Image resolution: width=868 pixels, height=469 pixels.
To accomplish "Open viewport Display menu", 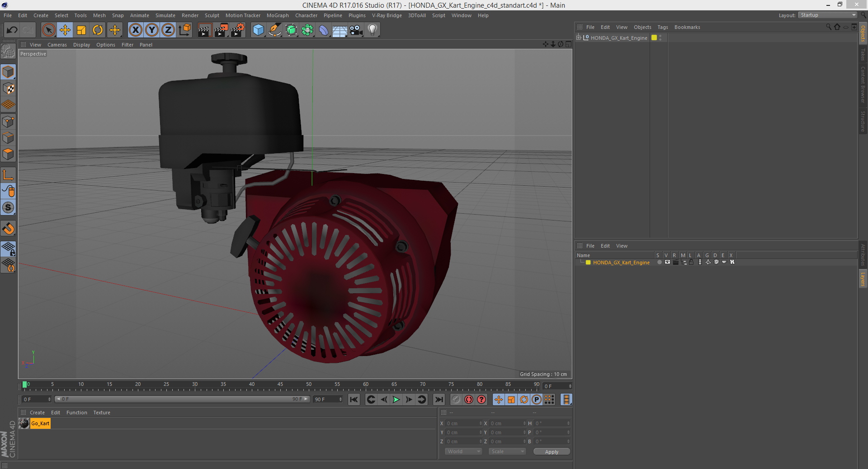I will (81, 45).
